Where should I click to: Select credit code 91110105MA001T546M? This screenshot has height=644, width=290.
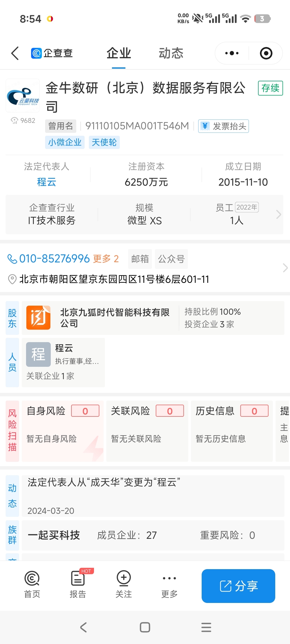pos(137,126)
